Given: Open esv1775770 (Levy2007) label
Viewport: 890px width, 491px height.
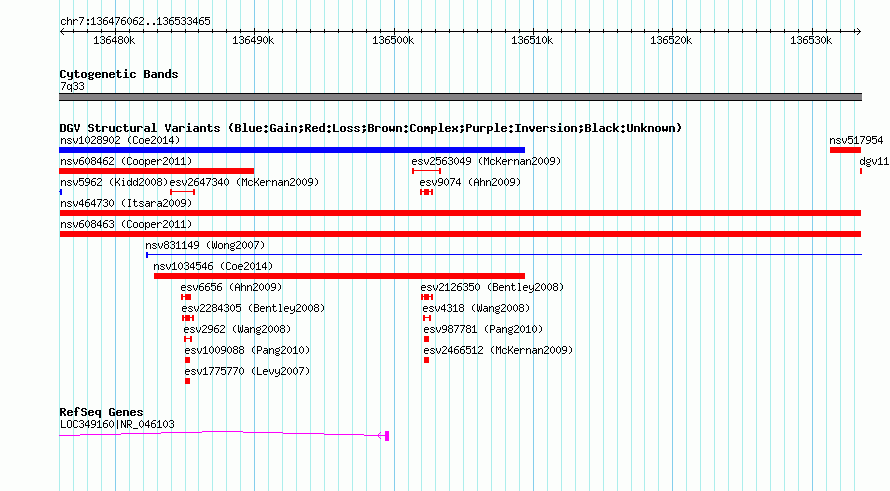Looking at the screenshot, I should pos(247,371).
